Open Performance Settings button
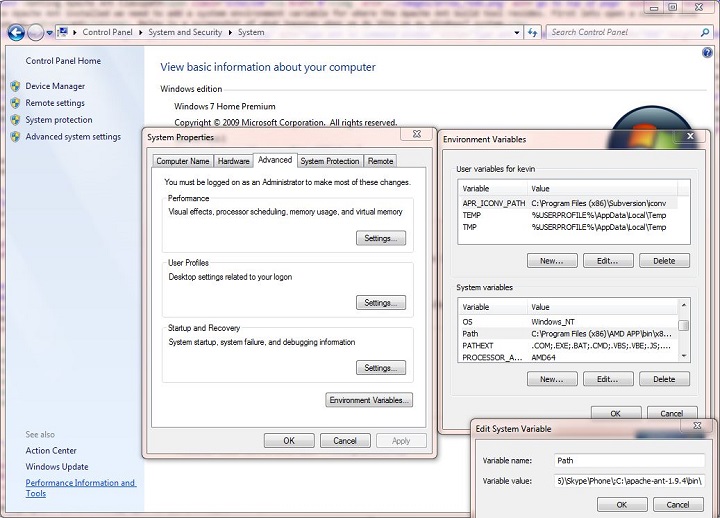Image resolution: width=720 pixels, height=518 pixels. (x=381, y=238)
